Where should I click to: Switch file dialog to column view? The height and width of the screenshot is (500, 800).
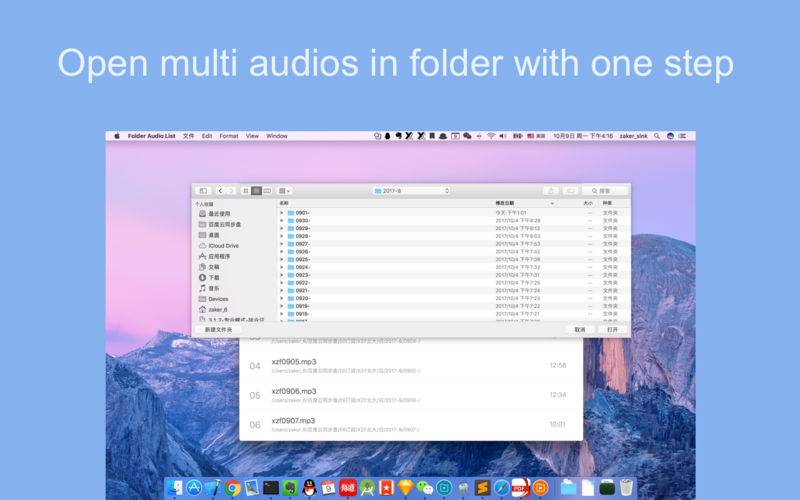(267, 191)
